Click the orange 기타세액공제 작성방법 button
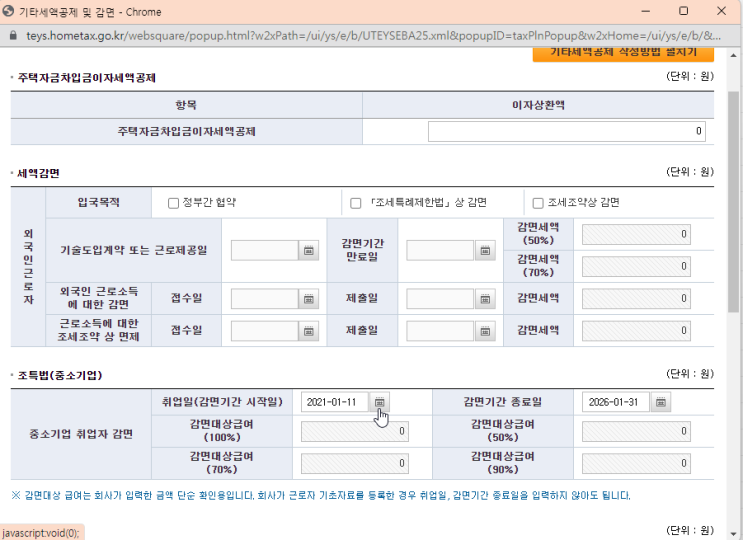Screen dimensions: 743x540 click(x=623, y=54)
